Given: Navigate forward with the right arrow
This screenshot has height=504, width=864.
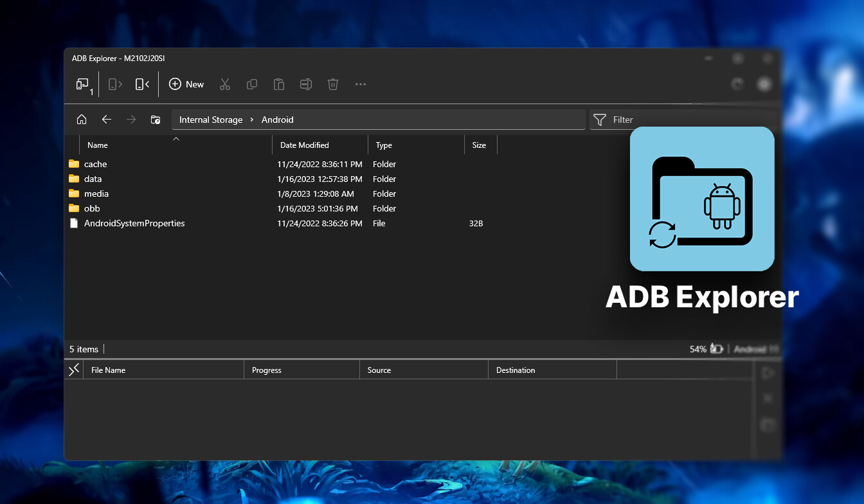Looking at the screenshot, I should (131, 120).
